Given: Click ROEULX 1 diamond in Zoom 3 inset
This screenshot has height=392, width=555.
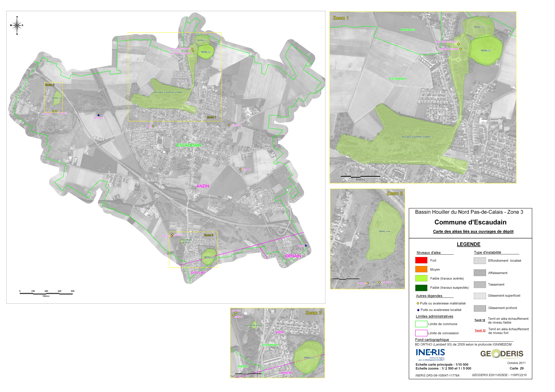Looking at the screenshot, I should tap(234, 315).
